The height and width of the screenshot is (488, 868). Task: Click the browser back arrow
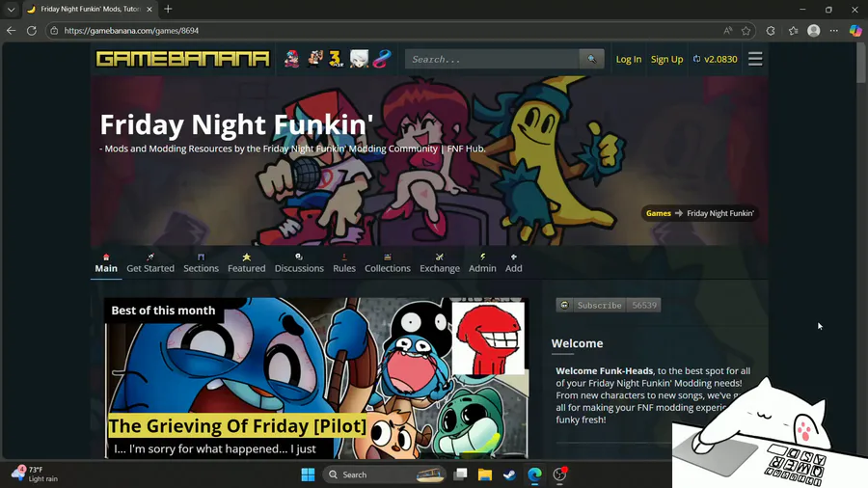(x=11, y=31)
